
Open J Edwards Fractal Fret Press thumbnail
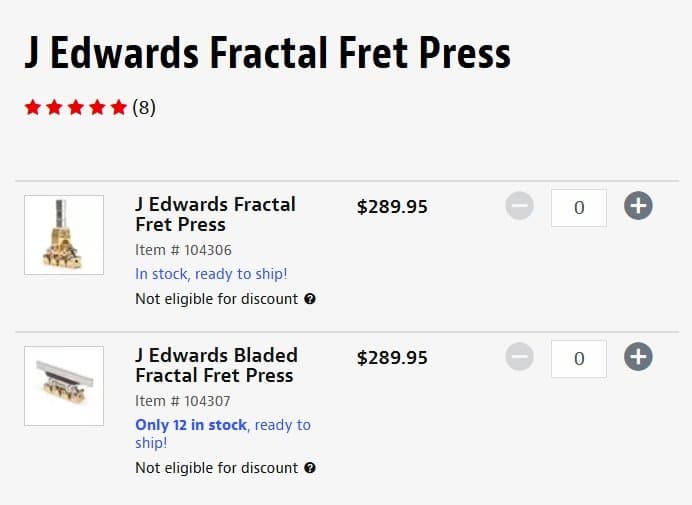pos(64,235)
